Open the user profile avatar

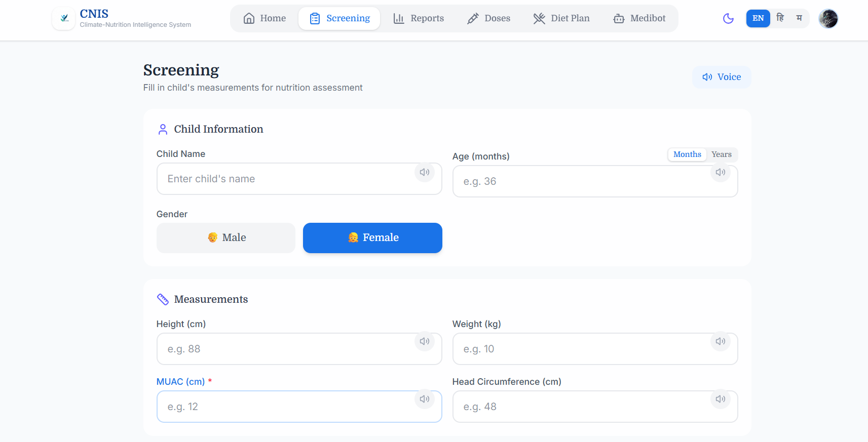click(828, 19)
